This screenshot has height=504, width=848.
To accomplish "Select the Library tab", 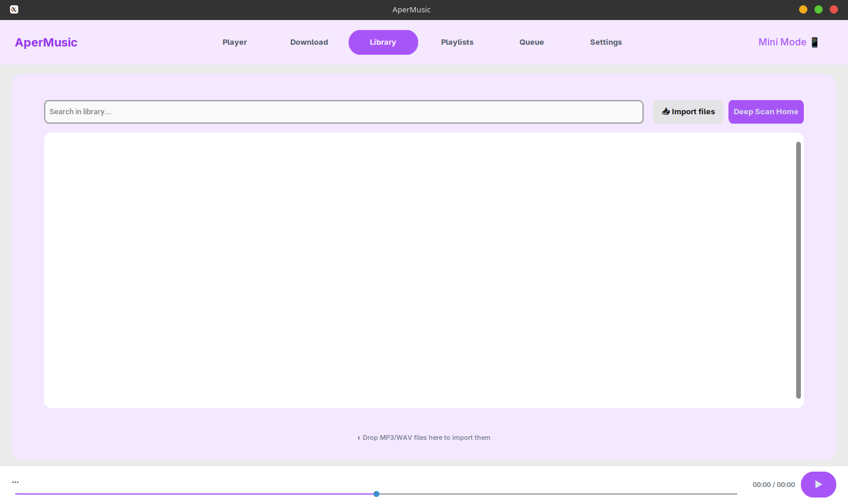I will pos(383,42).
